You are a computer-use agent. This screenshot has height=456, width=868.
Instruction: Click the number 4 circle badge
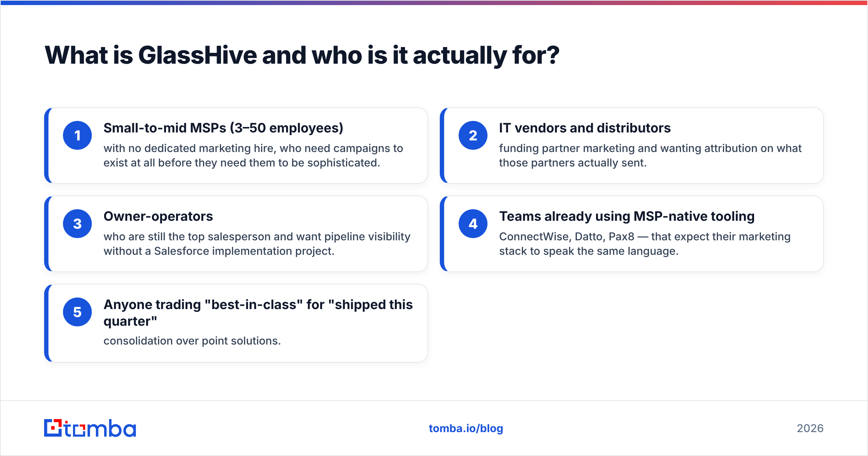[x=473, y=224]
